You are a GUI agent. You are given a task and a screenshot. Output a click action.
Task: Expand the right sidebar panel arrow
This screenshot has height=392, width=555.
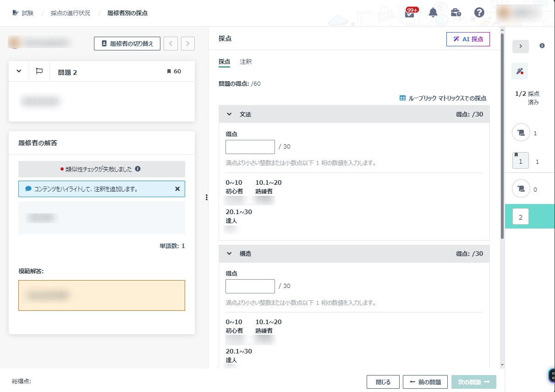(x=520, y=46)
